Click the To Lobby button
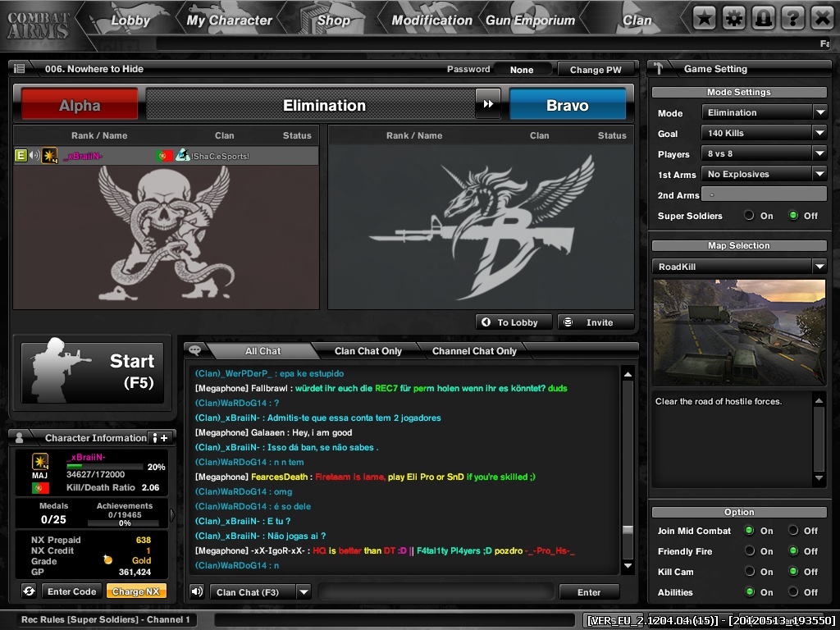Image resolution: width=840 pixels, height=630 pixels. (x=514, y=322)
